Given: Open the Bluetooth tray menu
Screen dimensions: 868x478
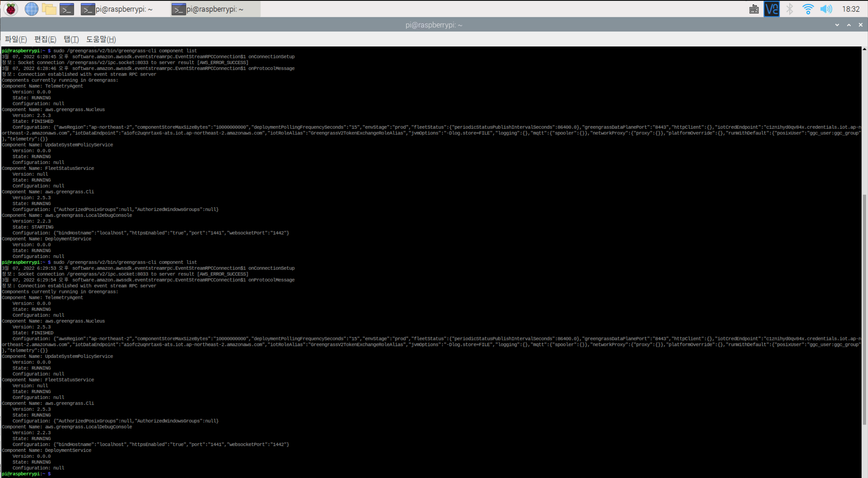Looking at the screenshot, I should [x=790, y=9].
